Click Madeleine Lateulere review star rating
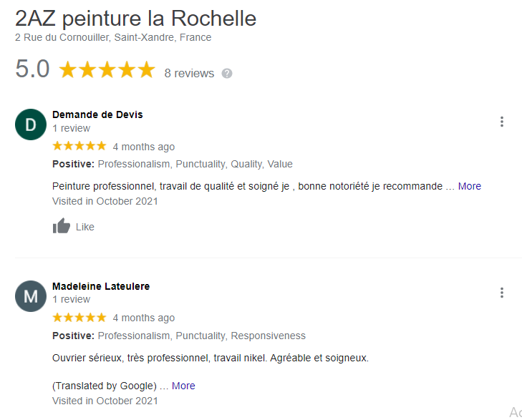This screenshot has width=522, height=420. [x=79, y=317]
